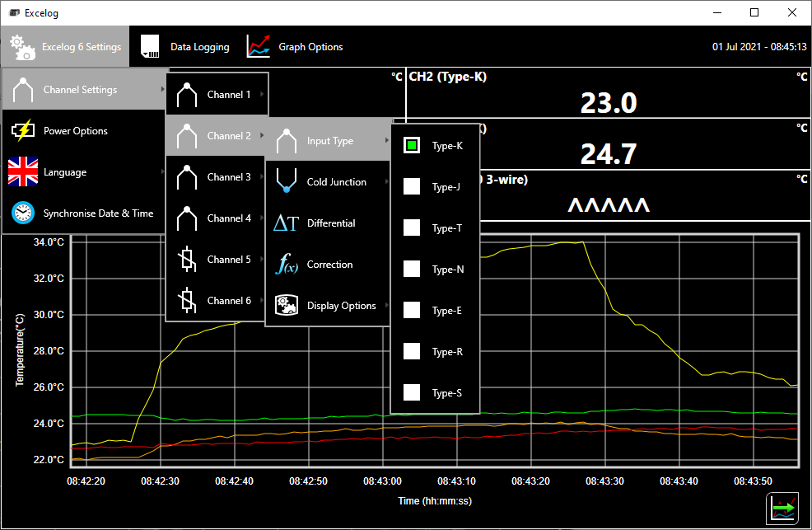Maximize the Excelog window
812x530 pixels.
[x=754, y=12]
